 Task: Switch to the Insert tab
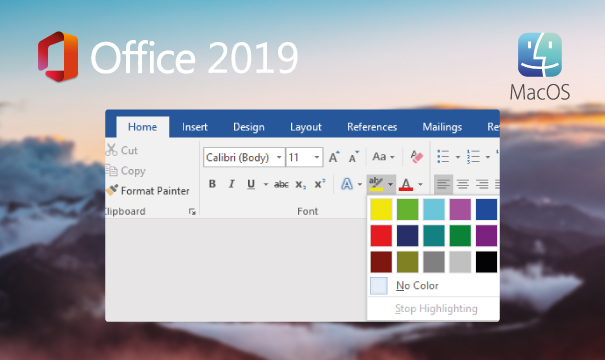(194, 127)
